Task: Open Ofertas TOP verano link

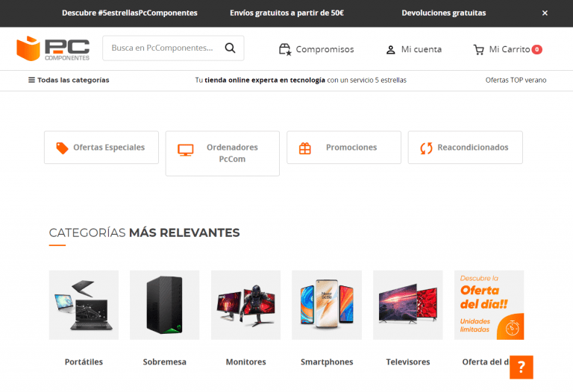Action: 516,80
